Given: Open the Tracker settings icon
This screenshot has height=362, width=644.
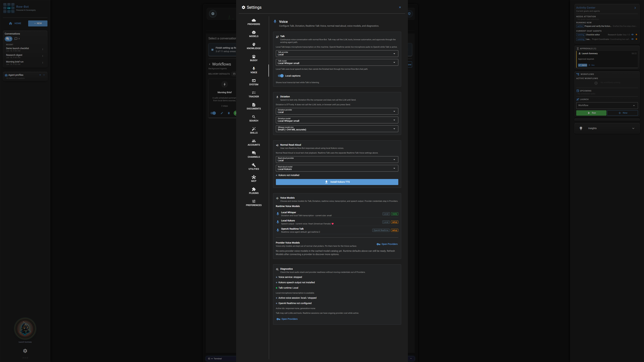Looking at the screenshot, I should [x=254, y=93].
